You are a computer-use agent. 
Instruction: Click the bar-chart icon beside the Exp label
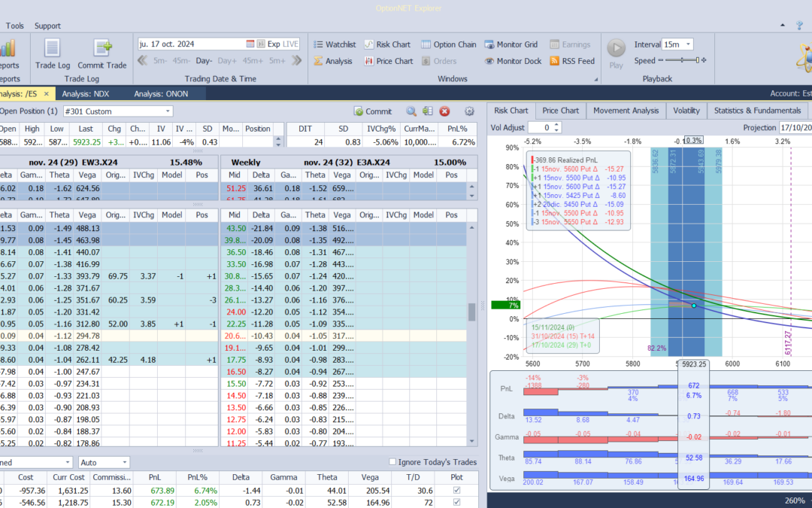[x=261, y=44]
